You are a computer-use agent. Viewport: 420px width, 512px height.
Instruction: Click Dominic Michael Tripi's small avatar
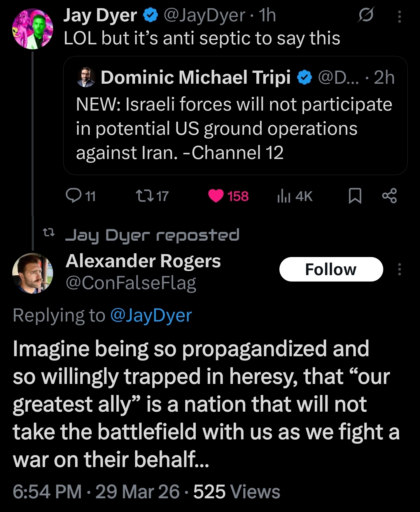click(86, 77)
